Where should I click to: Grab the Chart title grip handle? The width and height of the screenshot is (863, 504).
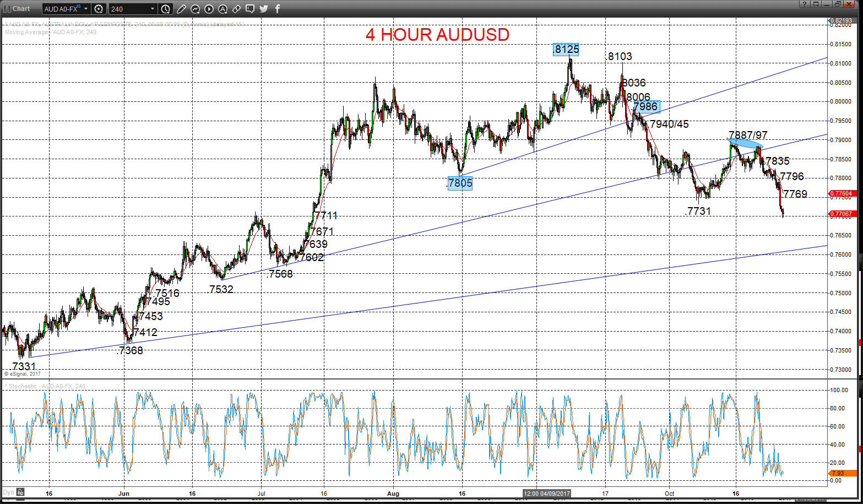pyautogui.click(x=6, y=9)
